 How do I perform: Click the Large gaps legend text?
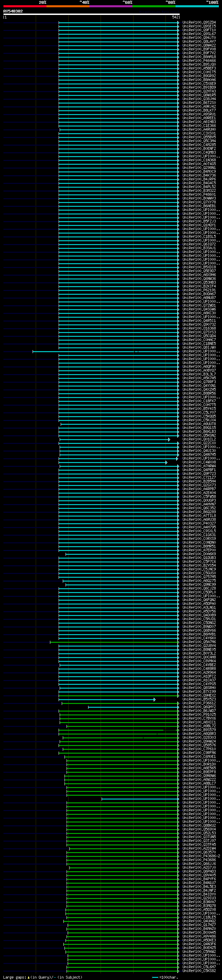pyautogui.click(x=42, y=977)
